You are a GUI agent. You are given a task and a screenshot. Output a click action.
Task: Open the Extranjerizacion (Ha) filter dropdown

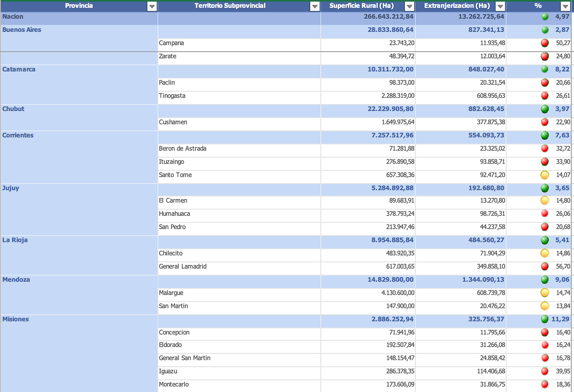(500, 6)
